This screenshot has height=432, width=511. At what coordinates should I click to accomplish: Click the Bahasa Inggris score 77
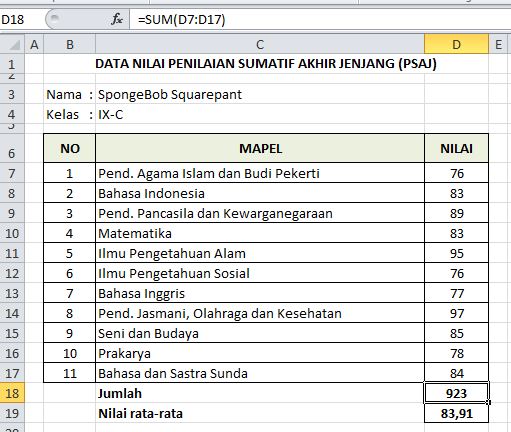(456, 293)
